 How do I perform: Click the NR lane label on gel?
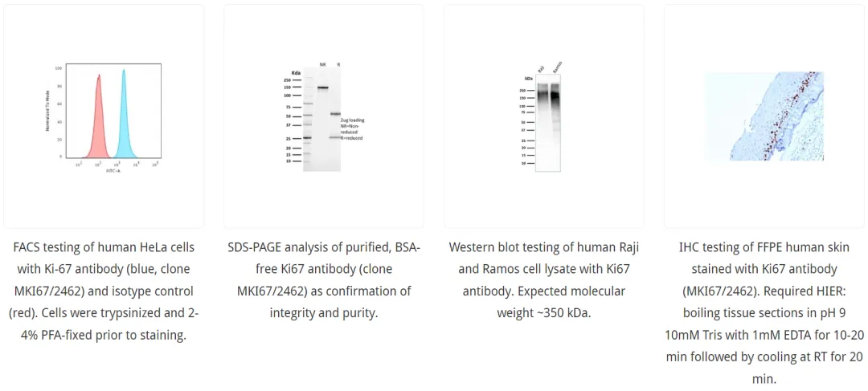click(322, 64)
